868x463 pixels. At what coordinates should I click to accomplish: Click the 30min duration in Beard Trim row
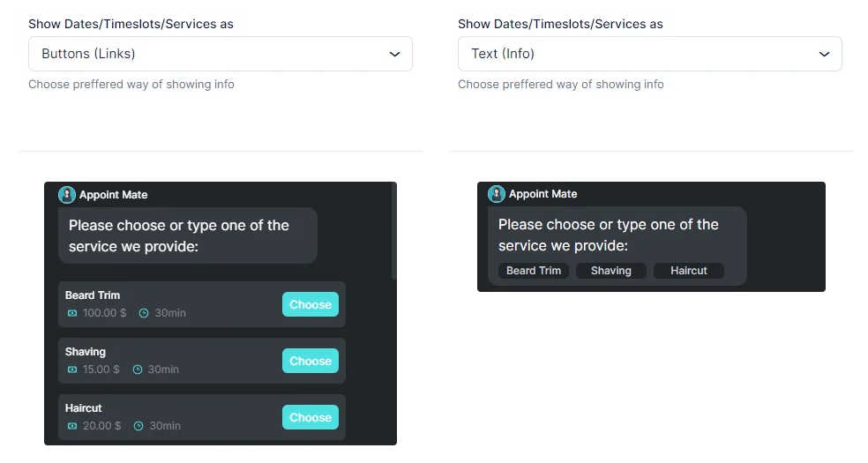170,313
